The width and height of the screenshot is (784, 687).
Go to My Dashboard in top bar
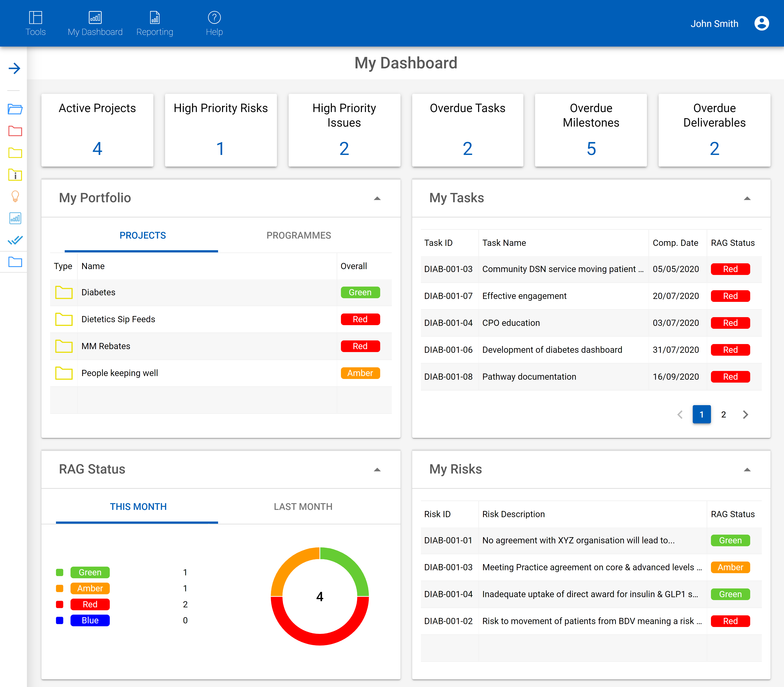point(95,23)
